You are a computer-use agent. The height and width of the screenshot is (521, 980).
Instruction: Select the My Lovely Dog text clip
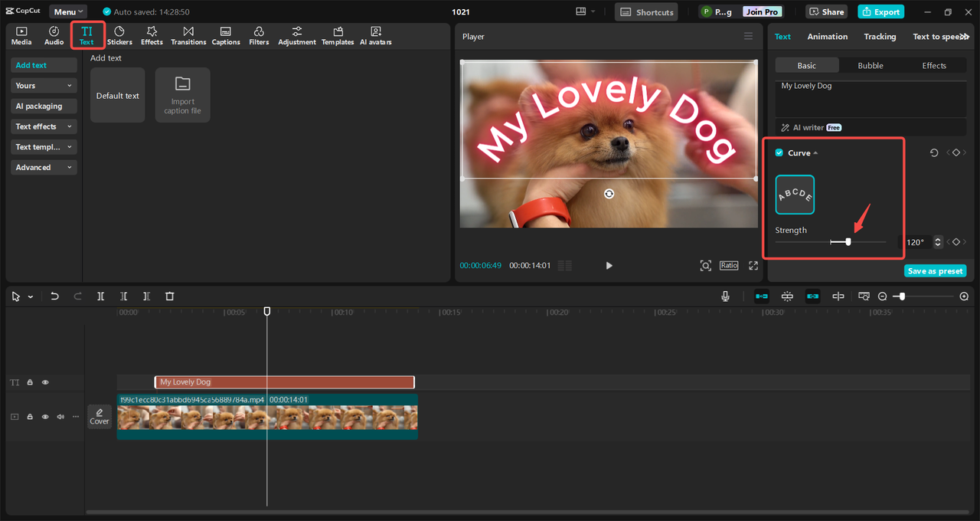click(284, 382)
